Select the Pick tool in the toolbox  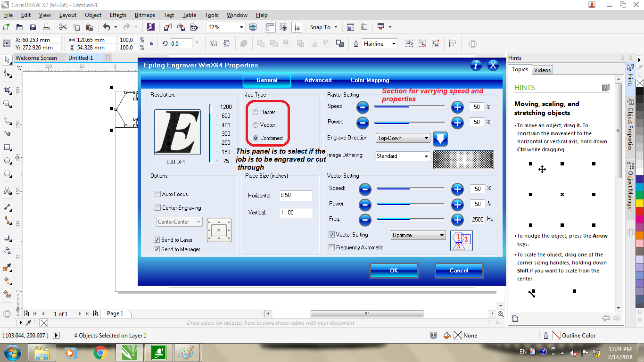click(7, 60)
